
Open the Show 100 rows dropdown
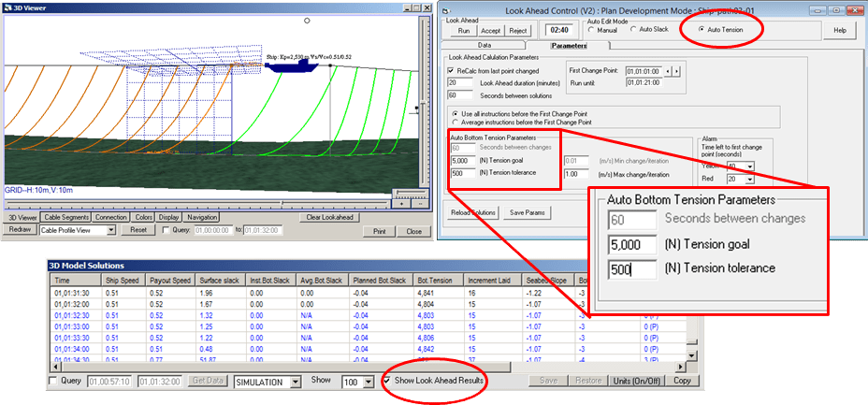pyautogui.click(x=369, y=382)
